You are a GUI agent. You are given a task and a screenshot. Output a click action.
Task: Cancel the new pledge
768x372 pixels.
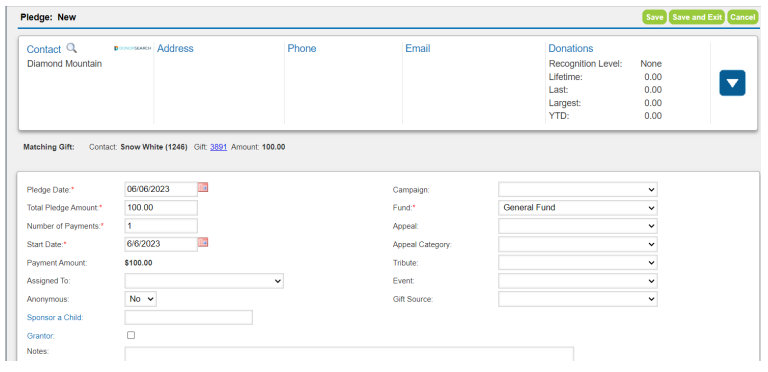click(x=743, y=17)
